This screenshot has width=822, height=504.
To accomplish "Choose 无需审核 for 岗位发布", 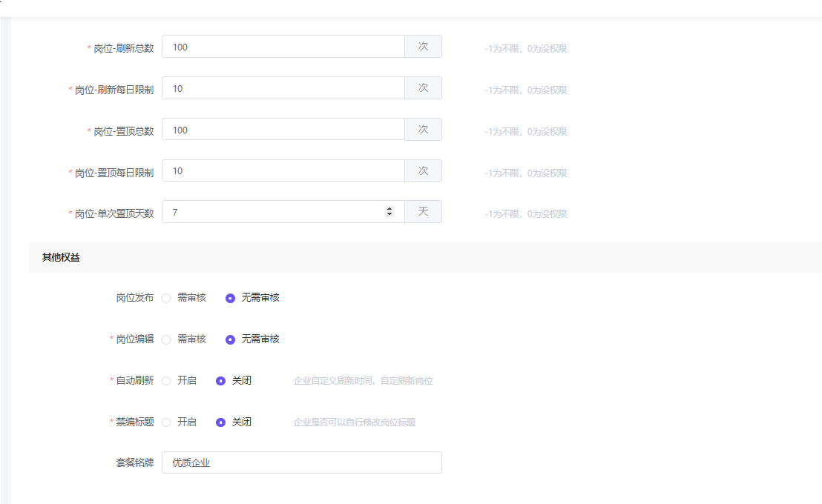I will pyautogui.click(x=231, y=298).
